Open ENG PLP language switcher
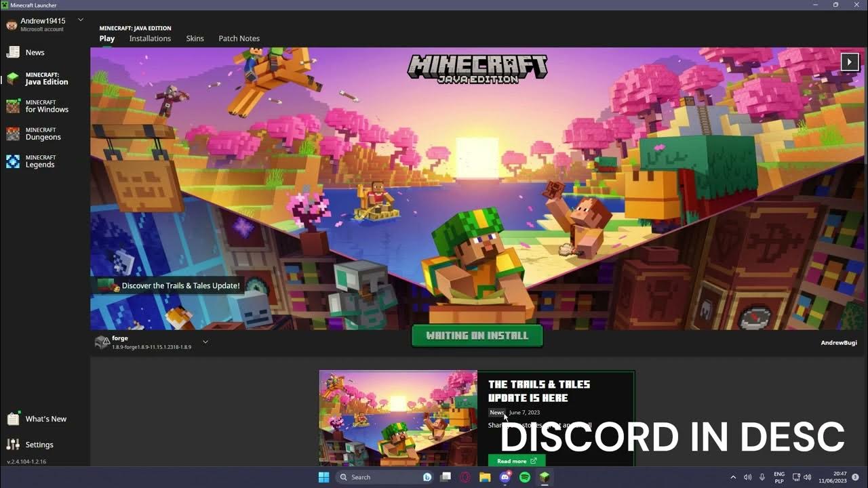The width and height of the screenshot is (868, 488). [x=779, y=477]
